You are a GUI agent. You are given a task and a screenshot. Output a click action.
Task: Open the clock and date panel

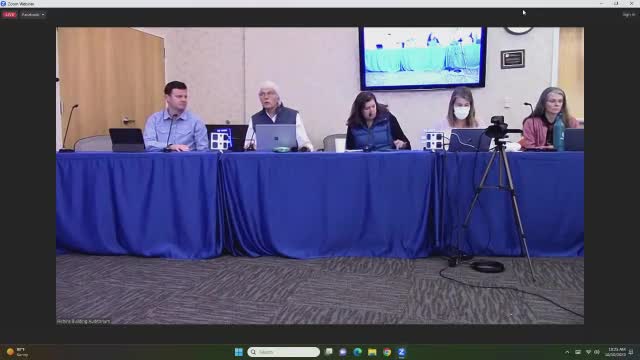click(616, 352)
